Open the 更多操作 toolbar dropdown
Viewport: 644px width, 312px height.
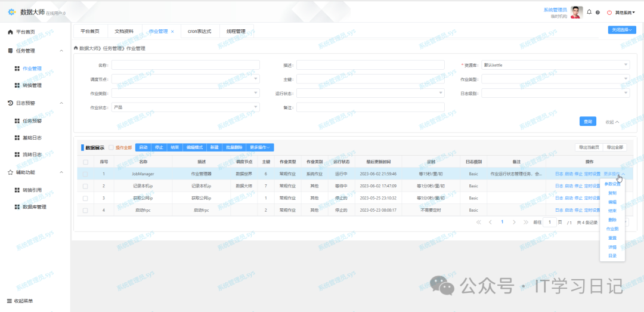pyautogui.click(x=259, y=147)
